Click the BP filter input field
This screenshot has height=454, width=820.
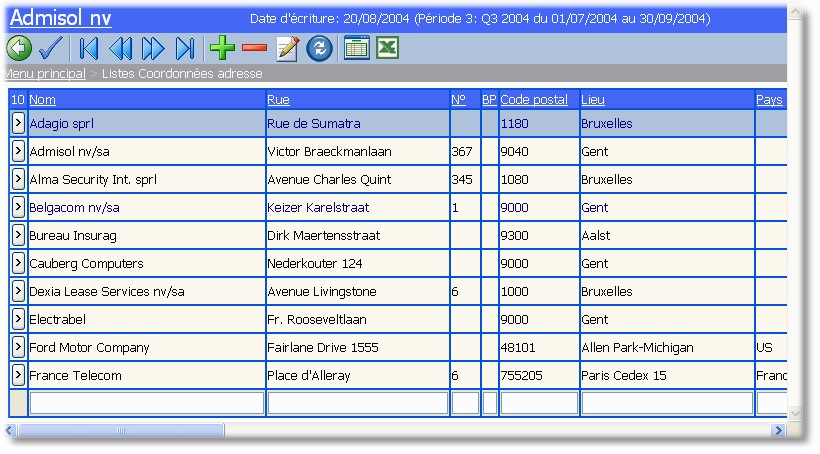click(490, 403)
